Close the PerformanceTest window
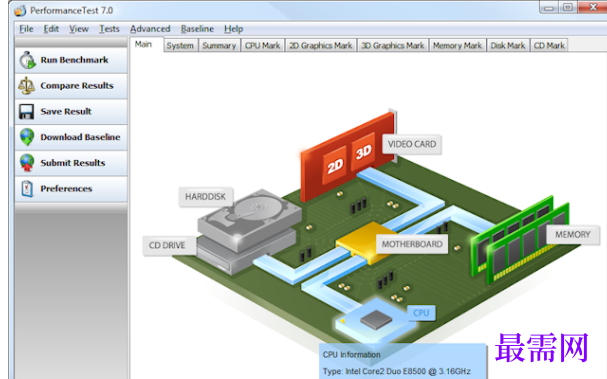 tap(593, 8)
